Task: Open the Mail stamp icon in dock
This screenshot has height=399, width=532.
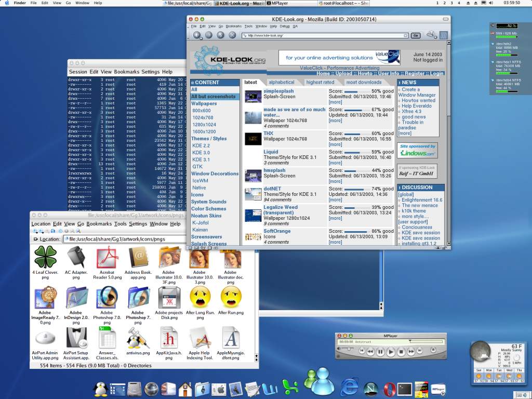Action: coord(236,389)
